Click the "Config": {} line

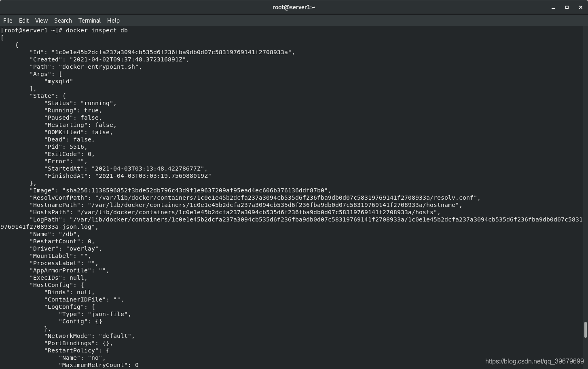pos(80,321)
